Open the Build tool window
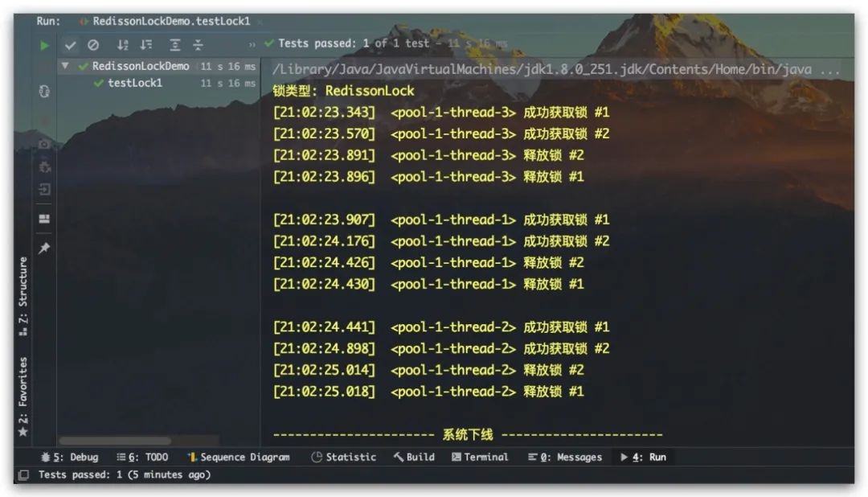868x497 pixels. click(x=414, y=457)
